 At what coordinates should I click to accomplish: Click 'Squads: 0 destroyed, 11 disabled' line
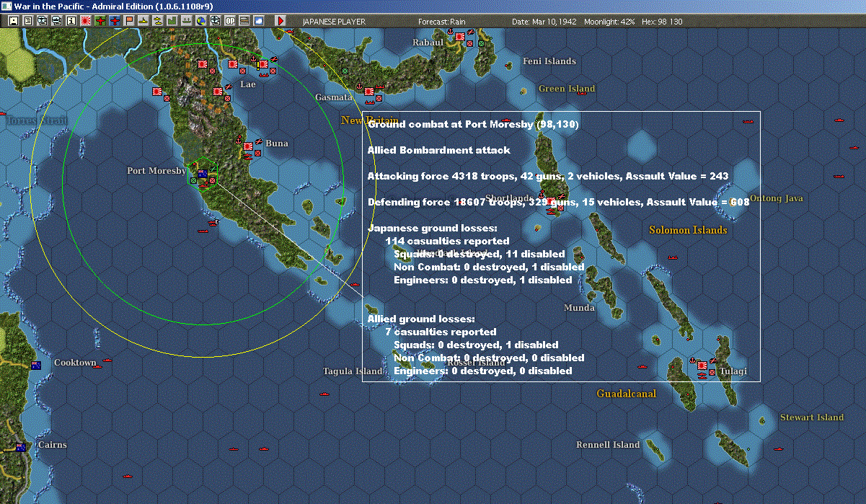(479, 254)
